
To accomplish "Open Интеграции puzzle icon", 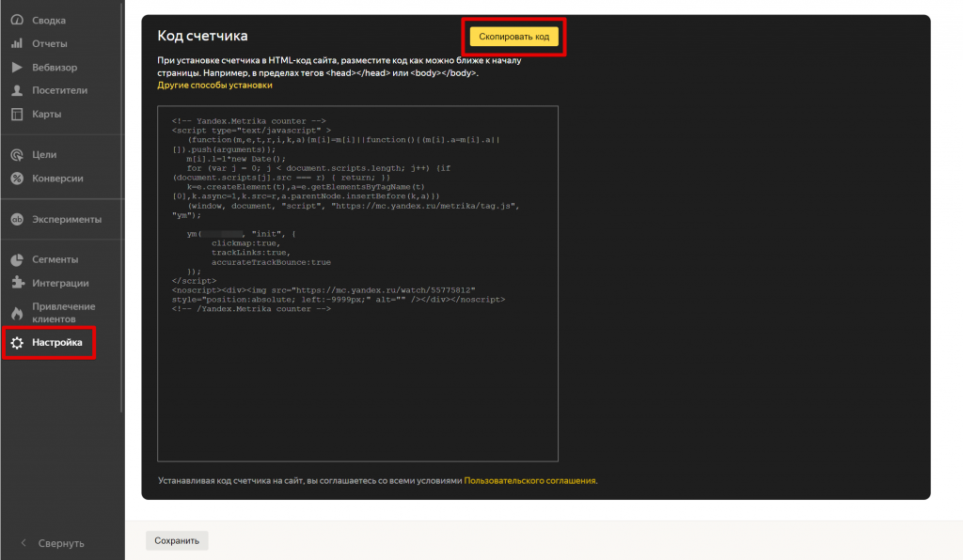I will (17, 283).
